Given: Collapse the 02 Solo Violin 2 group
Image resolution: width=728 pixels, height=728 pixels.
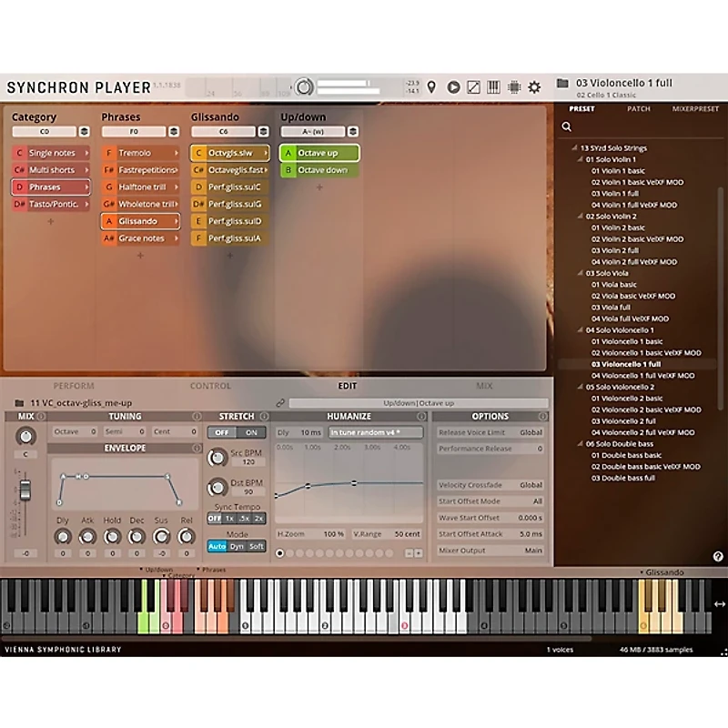Looking at the screenshot, I should tap(580, 216).
